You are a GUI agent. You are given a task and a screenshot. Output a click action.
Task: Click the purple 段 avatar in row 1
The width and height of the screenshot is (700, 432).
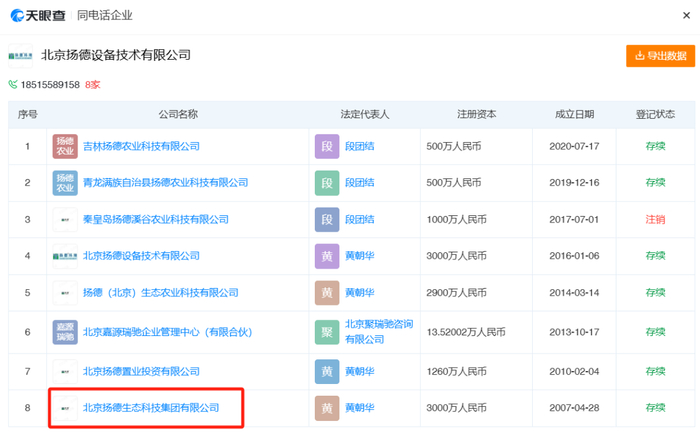click(x=327, y=146)
